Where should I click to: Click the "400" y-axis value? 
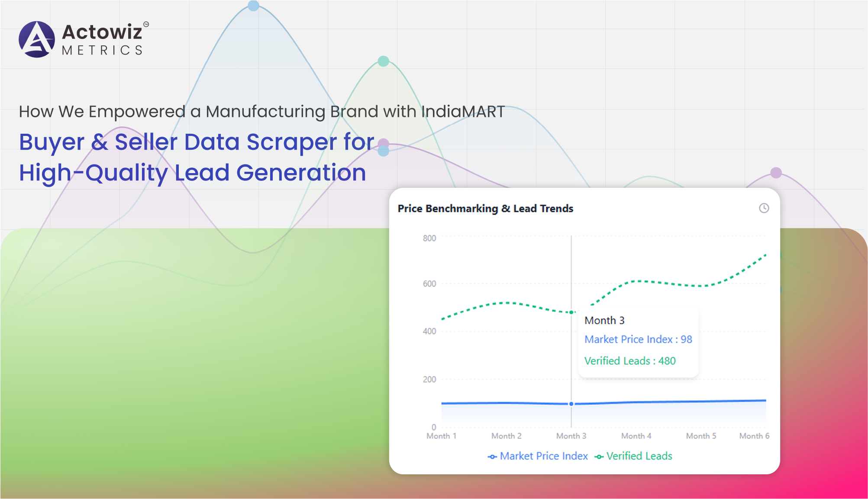(429, 332)
